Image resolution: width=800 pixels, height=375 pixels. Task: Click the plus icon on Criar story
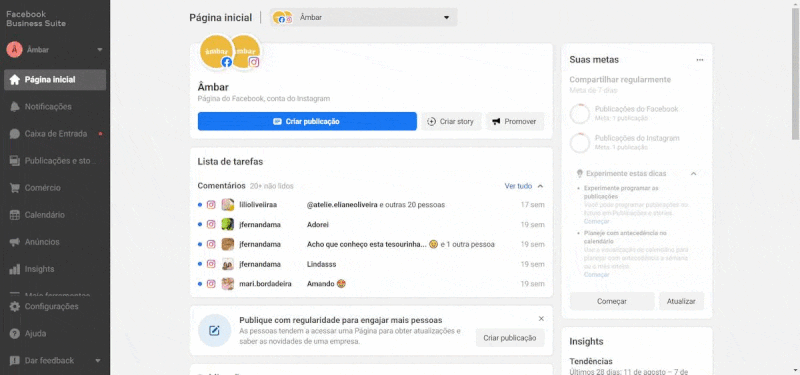432,121
